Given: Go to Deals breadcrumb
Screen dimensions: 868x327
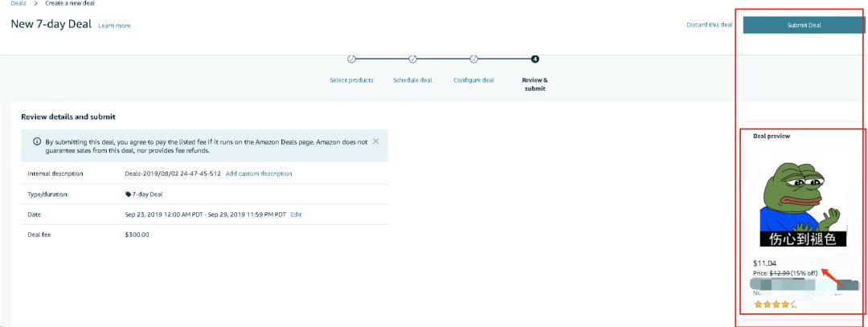Looking at the screenshot, I should (x=18, y=3).
